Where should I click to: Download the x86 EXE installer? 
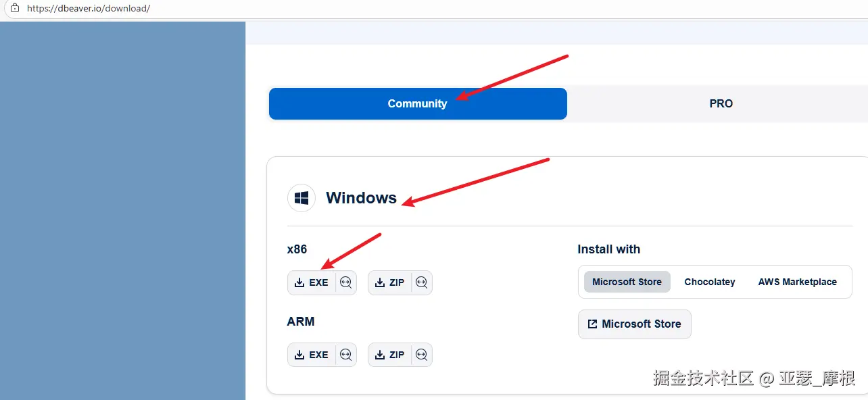(x=312, y=282)
